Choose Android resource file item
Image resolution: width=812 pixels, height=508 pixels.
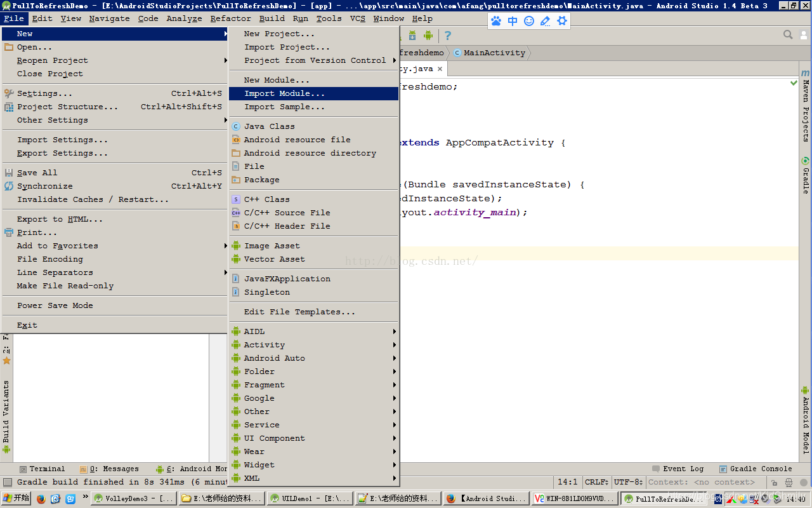coord(313,140)
